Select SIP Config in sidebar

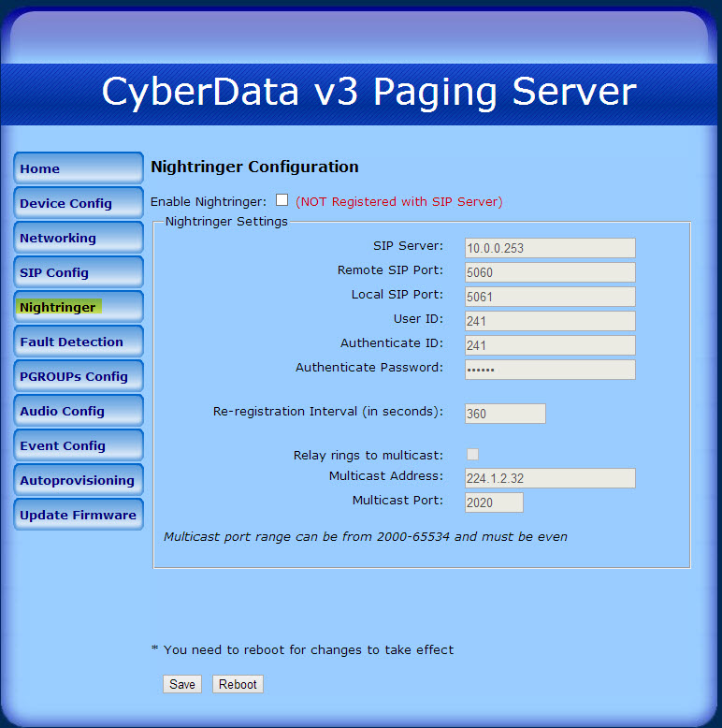[x=79, y=272]
